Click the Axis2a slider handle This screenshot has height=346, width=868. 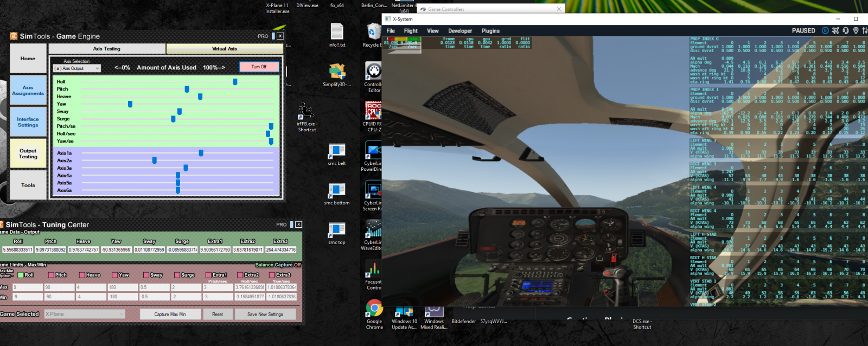(x=155, y=161)
